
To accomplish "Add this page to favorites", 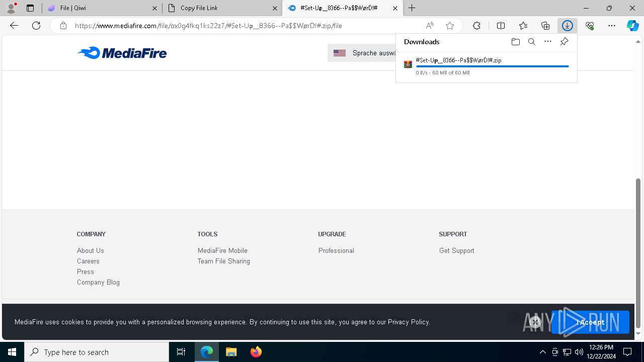I will (x=450, y=26).
